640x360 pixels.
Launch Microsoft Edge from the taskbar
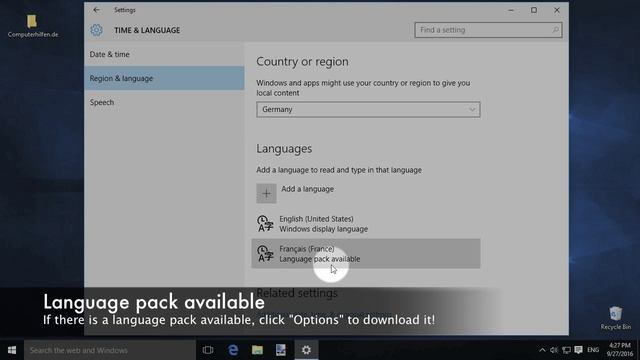233,350
